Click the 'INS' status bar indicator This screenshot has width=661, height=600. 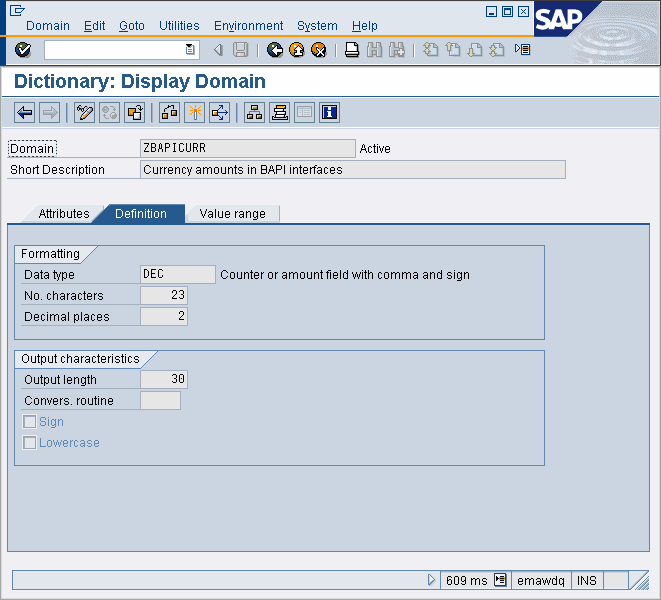pos(587,581)
